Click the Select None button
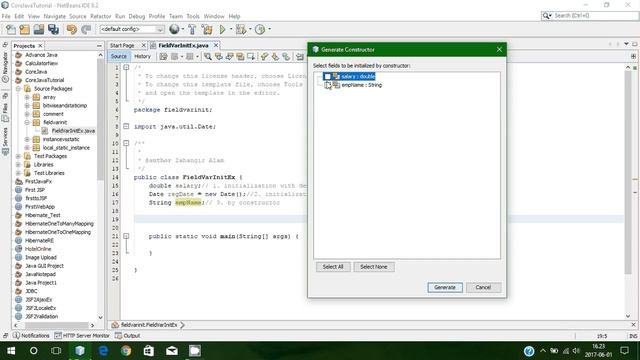This screenshot has height=360, width=640. point(373,267)
